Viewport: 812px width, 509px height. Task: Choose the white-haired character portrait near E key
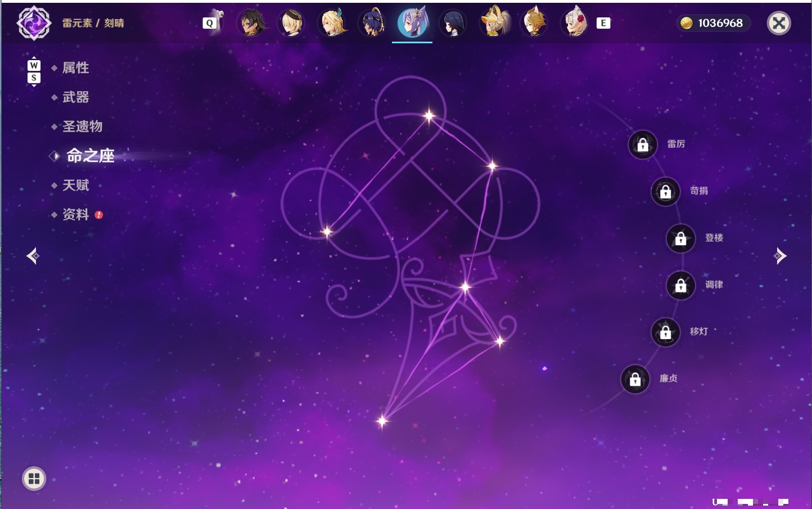[574, 23]
